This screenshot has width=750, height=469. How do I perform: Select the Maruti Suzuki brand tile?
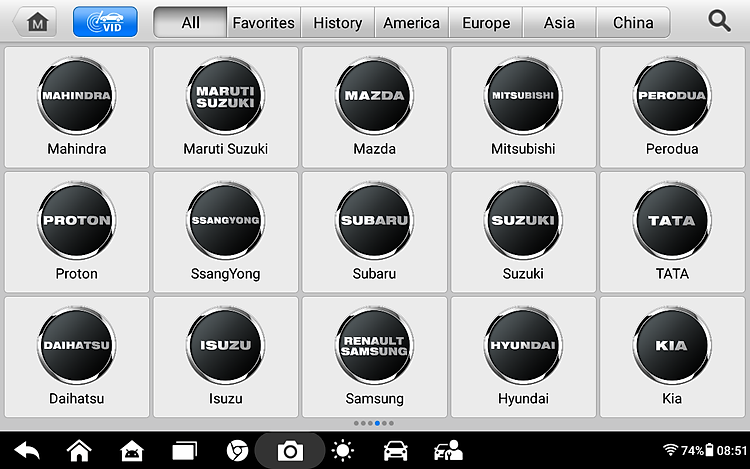[x=225, y=107]
